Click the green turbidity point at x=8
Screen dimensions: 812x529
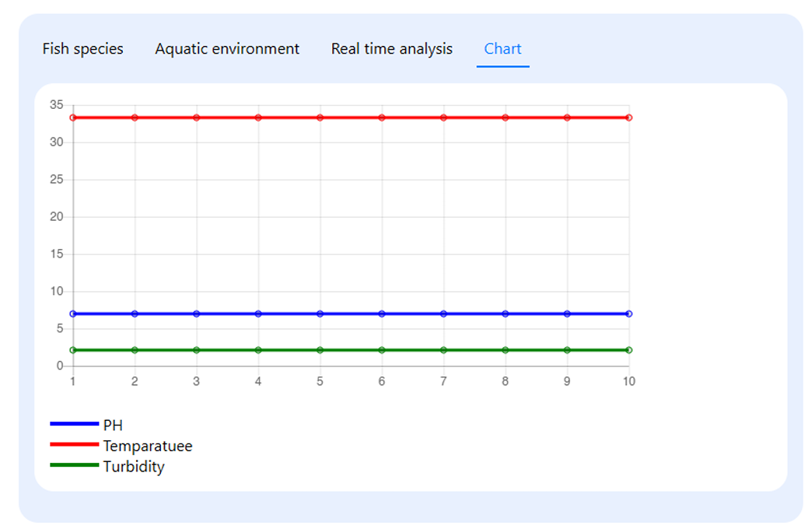pyautogui.click(x=505, y=350)
